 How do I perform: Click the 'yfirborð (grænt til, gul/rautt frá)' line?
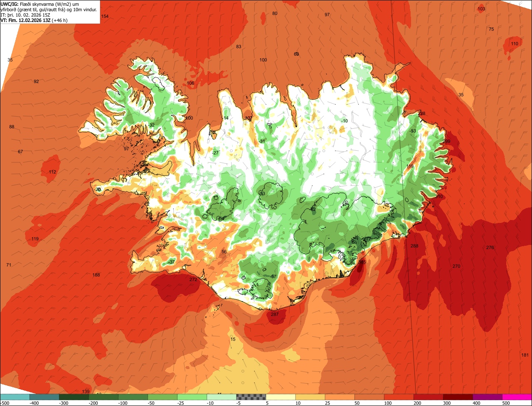click(x=49, y=9)
